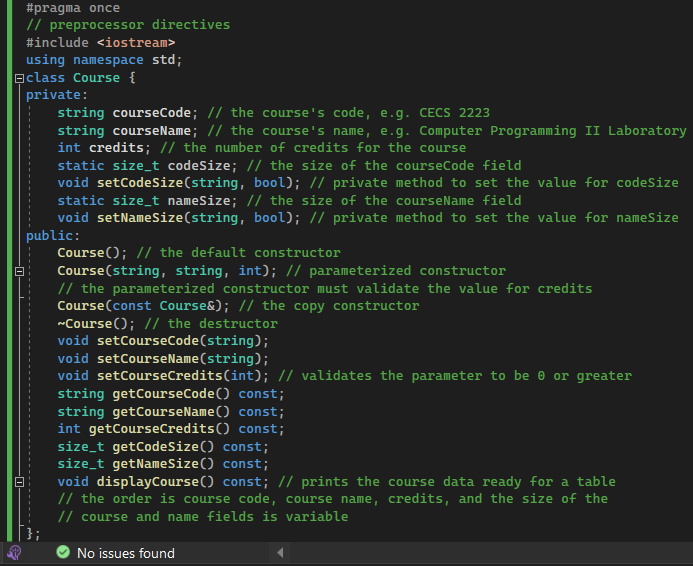
Task: Click the setCourseName method
Action: pyautogui.click(x=148, y=359)
